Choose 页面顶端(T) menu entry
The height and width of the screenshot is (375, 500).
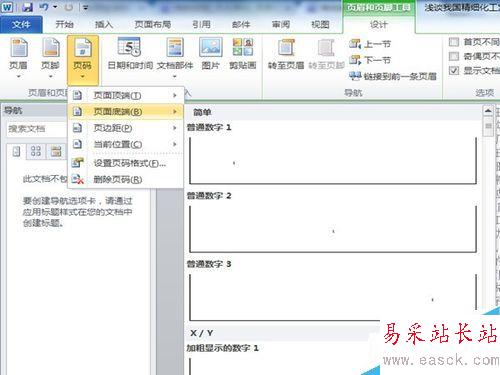click(x=125, y=95)
